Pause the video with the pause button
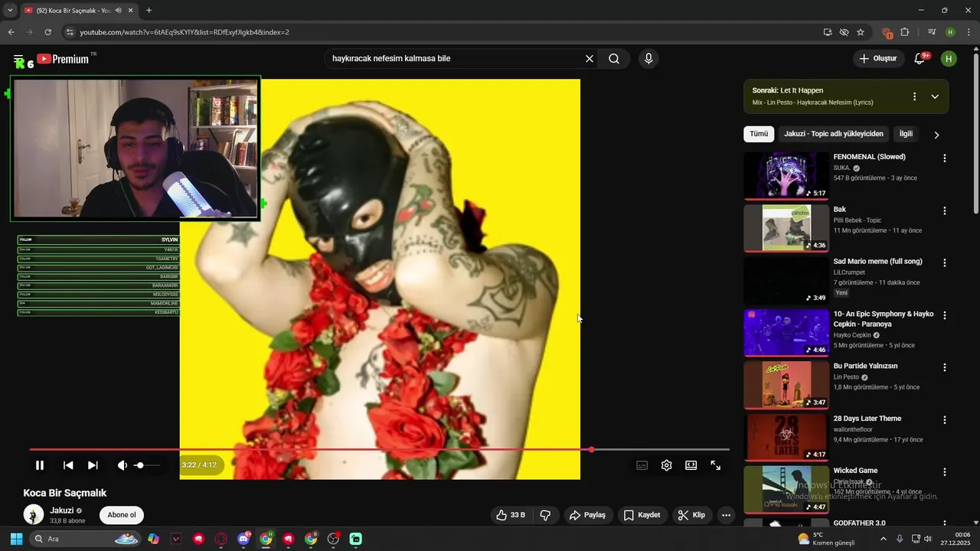The image size is (980, 551). coord(40,465)
